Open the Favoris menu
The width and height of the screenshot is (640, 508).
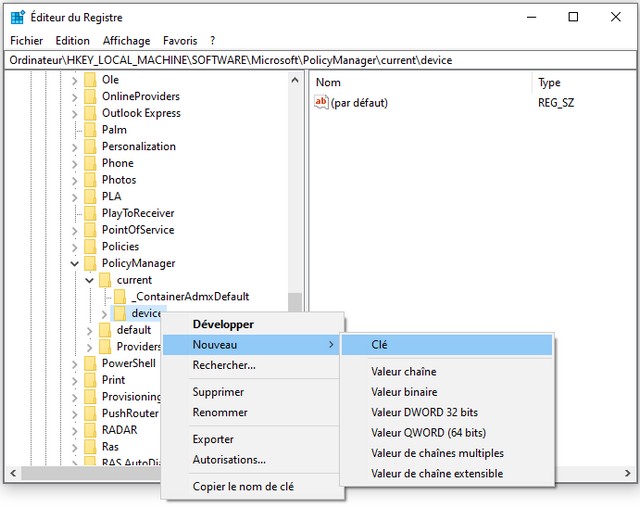click(180, 41)
